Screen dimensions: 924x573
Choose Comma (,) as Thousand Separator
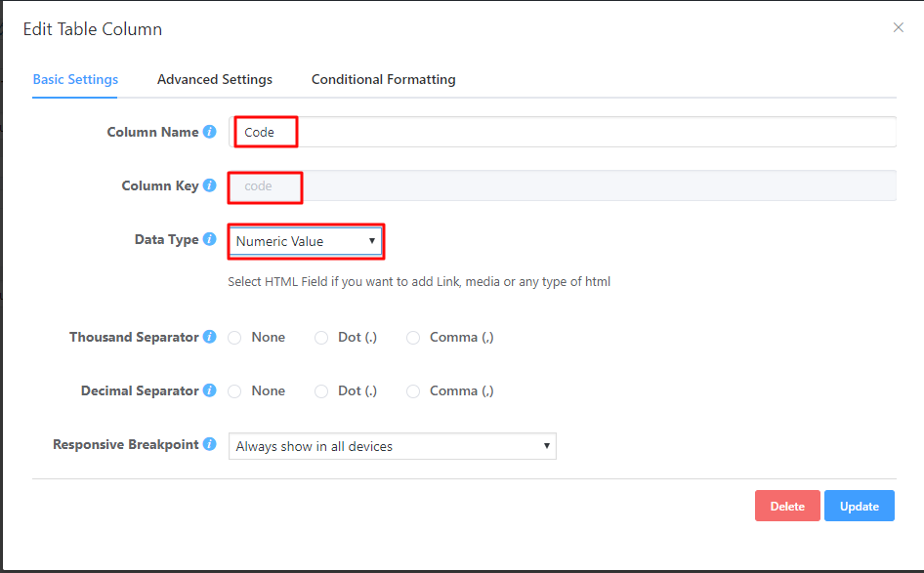(413, 338)
